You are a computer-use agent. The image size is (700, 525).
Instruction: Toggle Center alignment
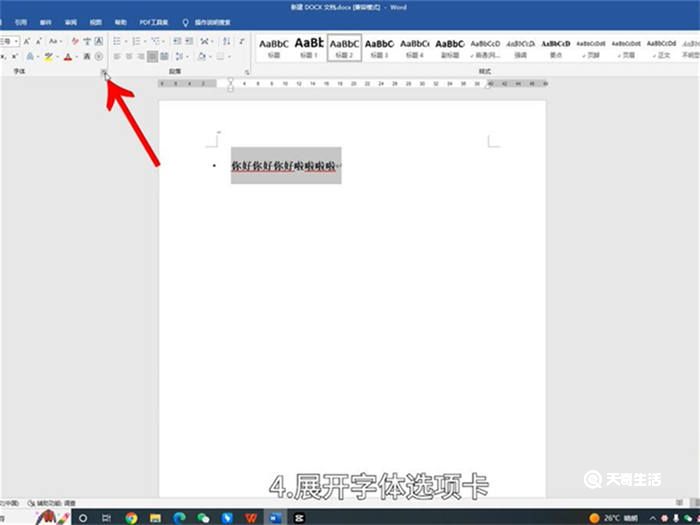pos(129,57)
